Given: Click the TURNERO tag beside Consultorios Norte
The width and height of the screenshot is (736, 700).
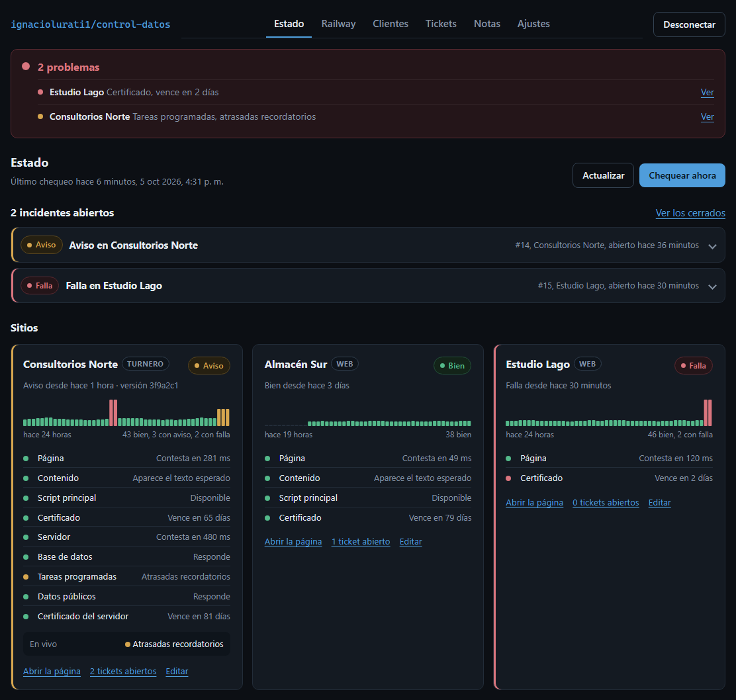Looking at the screenshot, I should (x=146, y=364).
